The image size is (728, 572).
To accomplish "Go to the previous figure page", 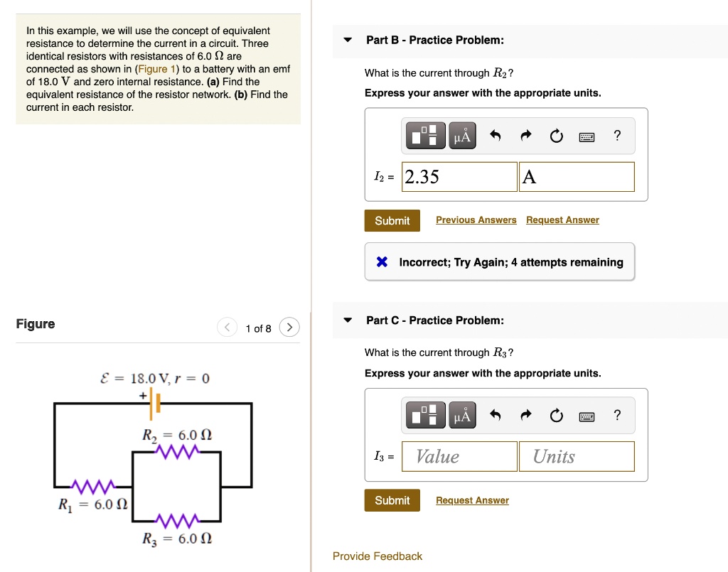I will (227, 327).
